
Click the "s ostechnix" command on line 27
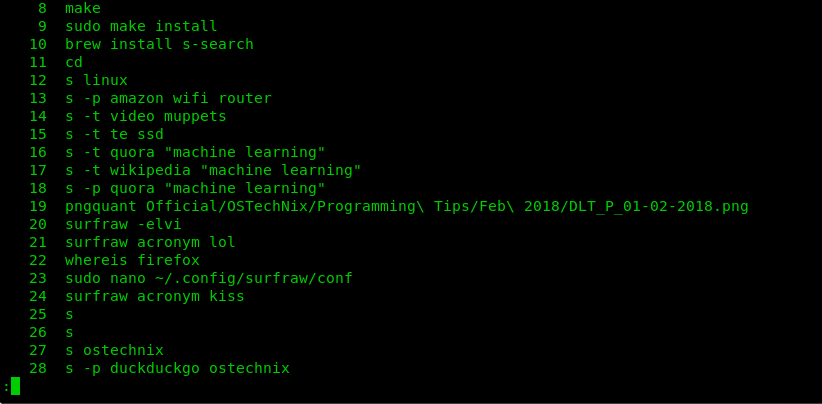[114, 350]
